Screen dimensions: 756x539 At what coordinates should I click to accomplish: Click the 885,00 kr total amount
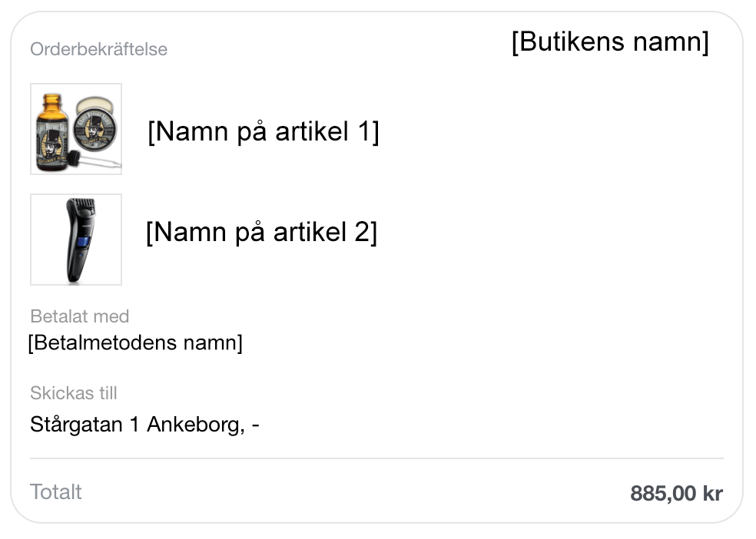[x=676, y=493]
